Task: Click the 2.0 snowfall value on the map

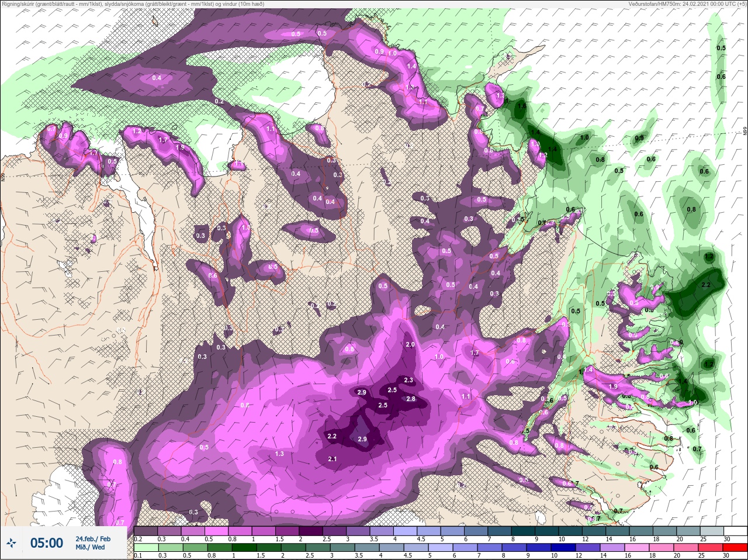Action: 410,345
